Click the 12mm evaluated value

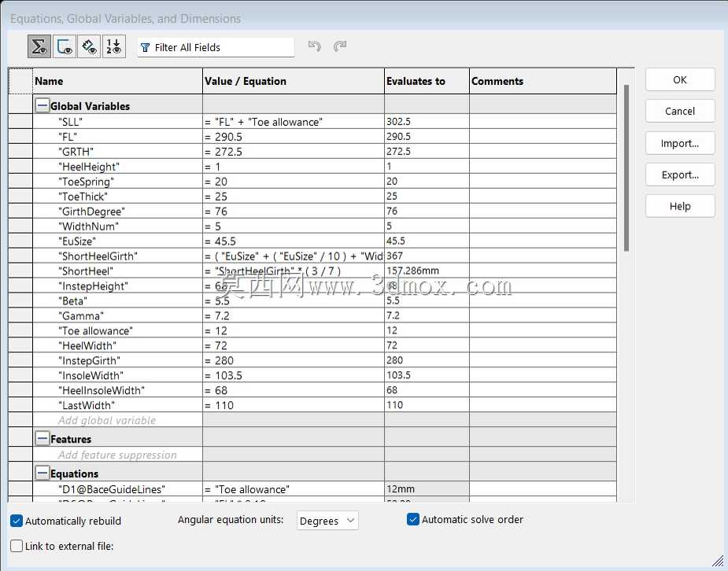tap(401, 489)
